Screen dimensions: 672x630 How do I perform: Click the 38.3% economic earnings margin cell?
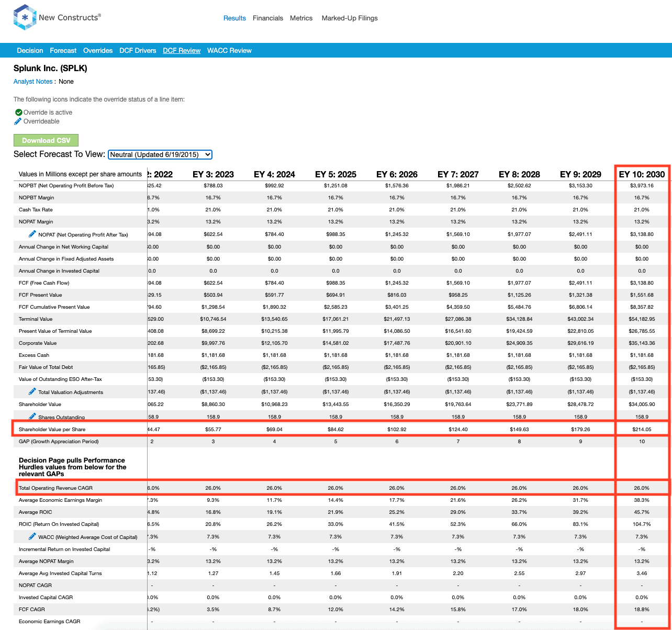[x=642, y=500]
